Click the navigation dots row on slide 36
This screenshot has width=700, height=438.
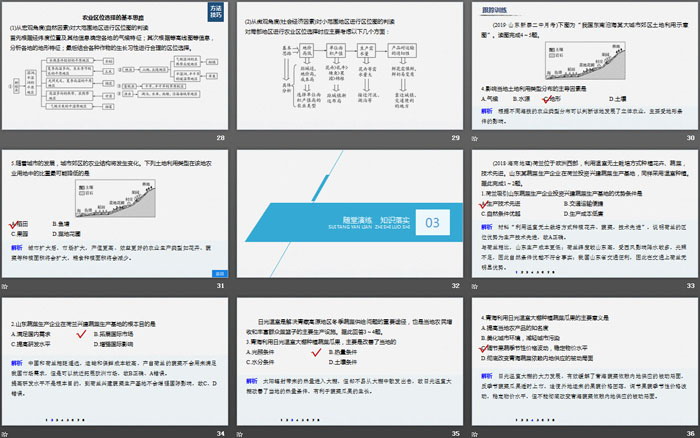point(535,420)
